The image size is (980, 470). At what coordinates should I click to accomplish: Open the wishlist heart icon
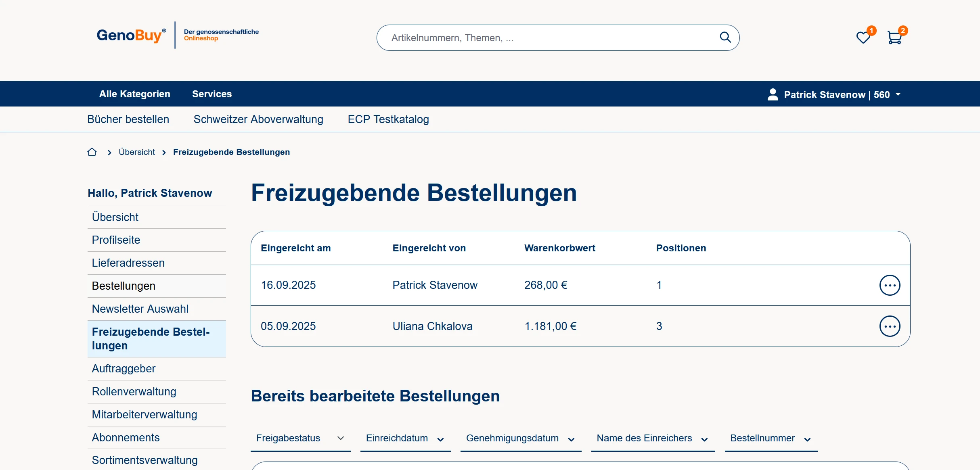tap(863, 38)
